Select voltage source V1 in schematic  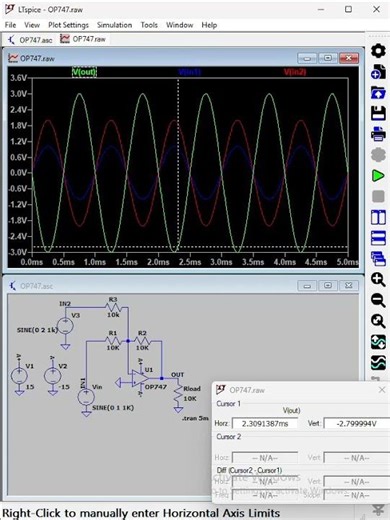[19, 376]
